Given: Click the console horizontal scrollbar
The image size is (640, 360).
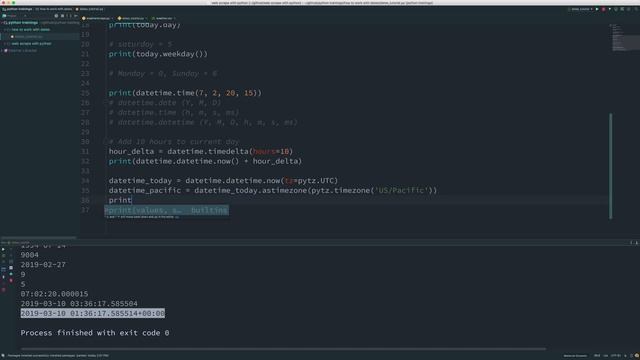Looking at the screenshot, I should 283,349.
